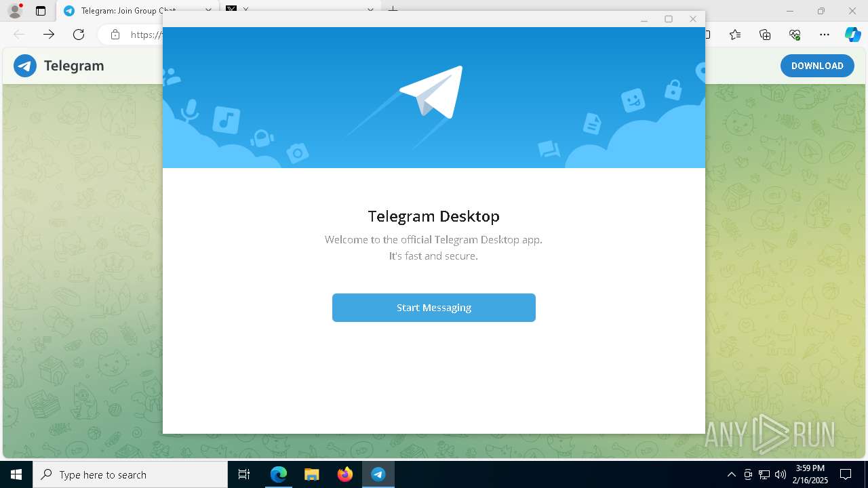Open the Edge tab actions menu icon
Screen dimensions: 868x488
tap(41, 11)
